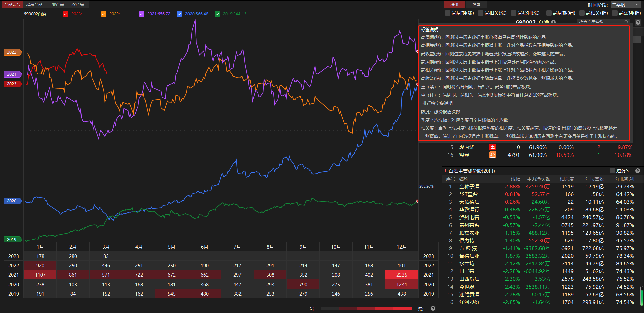Open the 洋河股份 stock row
Screen dimensions: 644x313
tap(541, 302)
